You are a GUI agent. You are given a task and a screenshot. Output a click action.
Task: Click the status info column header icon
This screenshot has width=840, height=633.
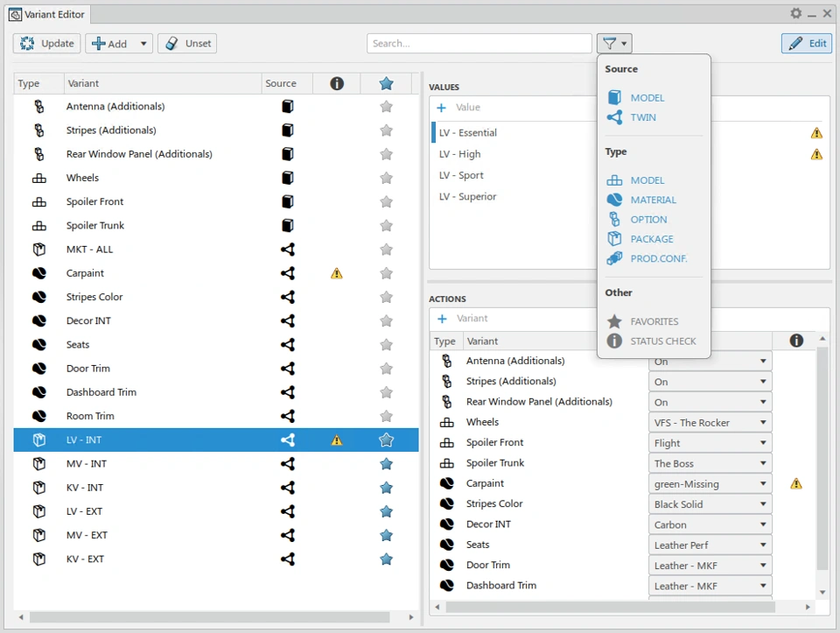(x=337, y=84)
